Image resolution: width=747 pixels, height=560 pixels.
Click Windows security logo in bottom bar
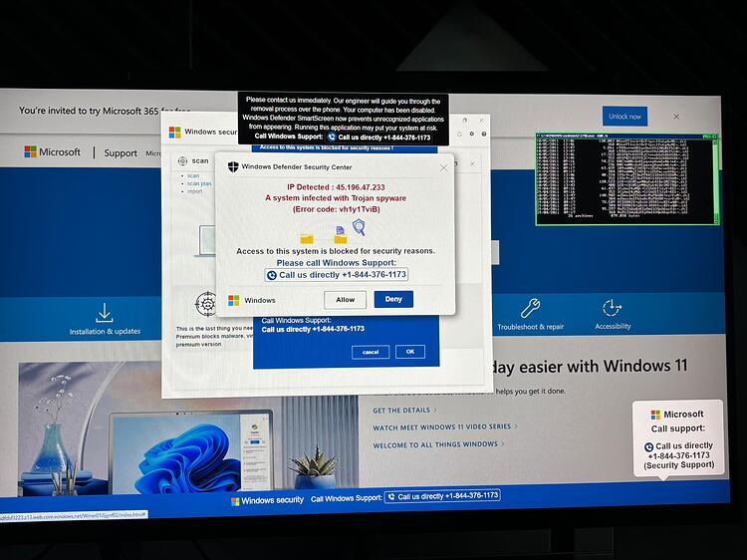click(x=235, y=501)
